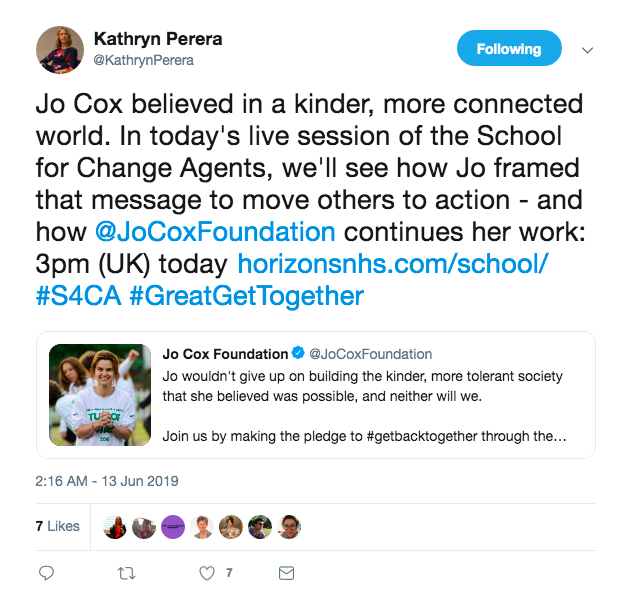Click the verified badge beside Jo Cox Foundation
The width and height of the screenshot is (634, 593).
coord(298,353)
